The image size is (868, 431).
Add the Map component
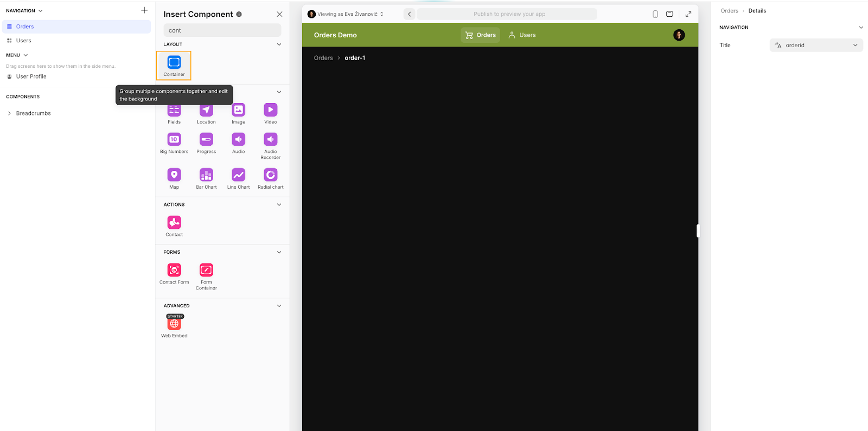point(174,179)
